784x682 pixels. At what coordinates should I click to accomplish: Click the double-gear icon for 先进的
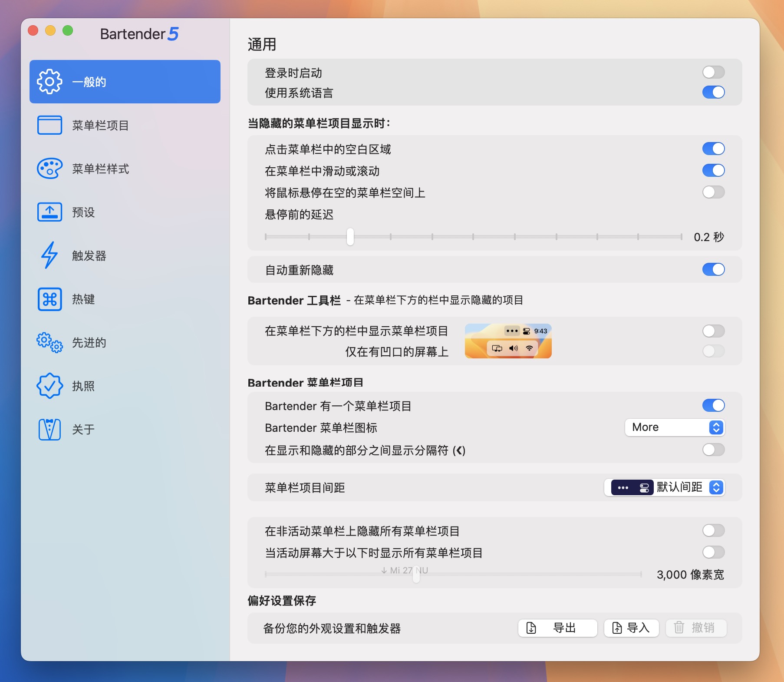(49, 342)
